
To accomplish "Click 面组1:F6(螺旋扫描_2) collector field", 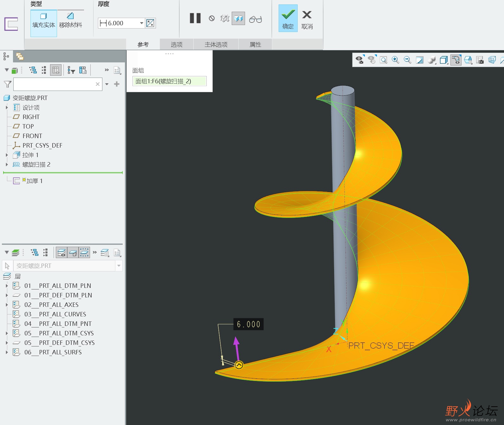I will [169, 81].
